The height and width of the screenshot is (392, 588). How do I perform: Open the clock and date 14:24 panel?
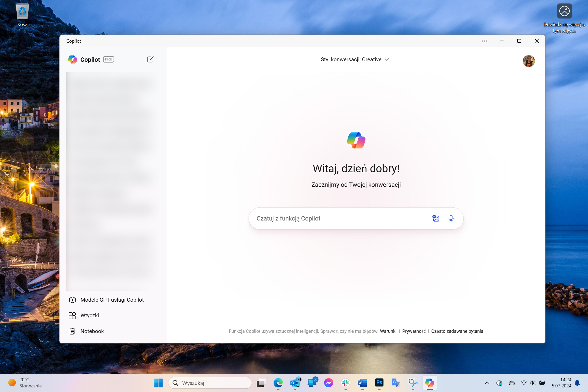[561, 383]
